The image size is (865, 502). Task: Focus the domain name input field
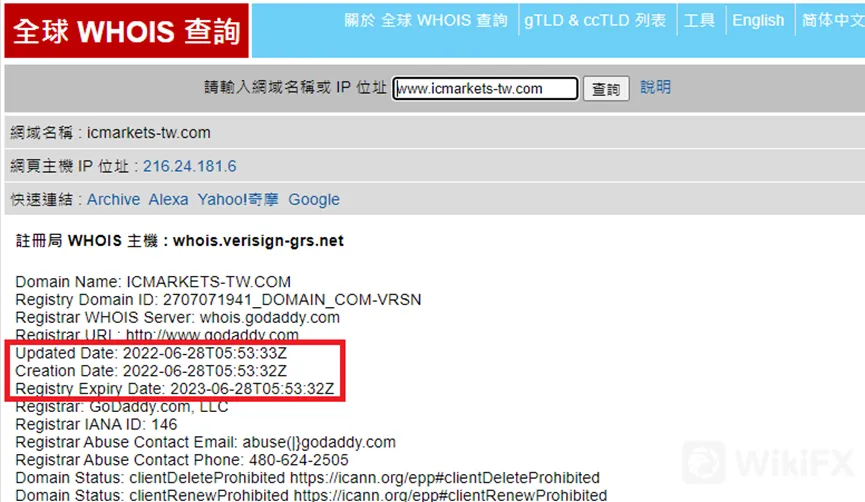(x=485, y=88)
